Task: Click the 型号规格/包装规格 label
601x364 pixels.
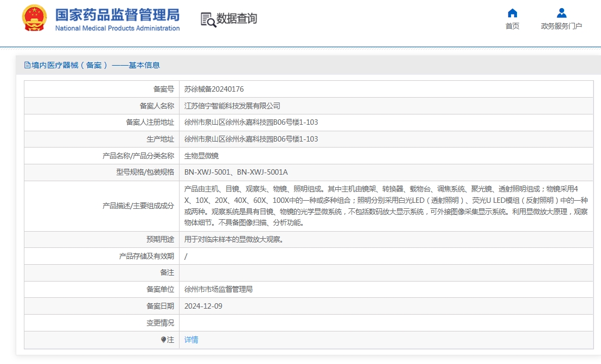Action: pos(145,173)
